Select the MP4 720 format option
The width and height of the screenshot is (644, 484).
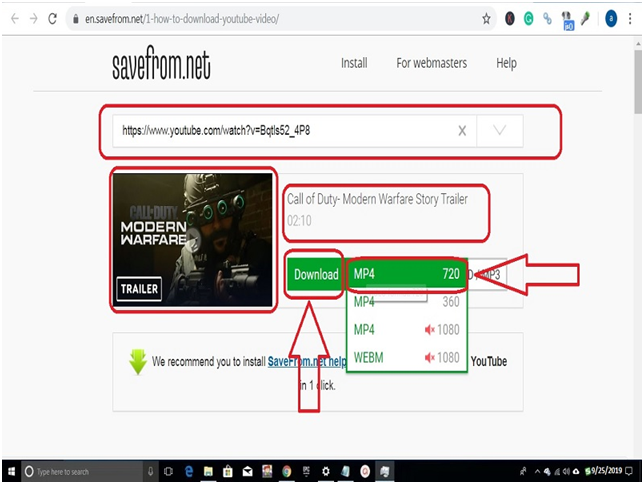point(407,274)
